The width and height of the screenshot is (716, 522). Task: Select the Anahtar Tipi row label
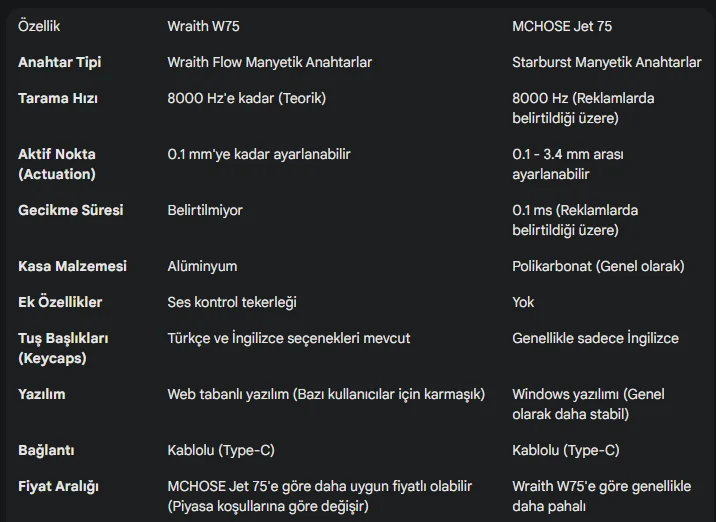coord(60,62)
